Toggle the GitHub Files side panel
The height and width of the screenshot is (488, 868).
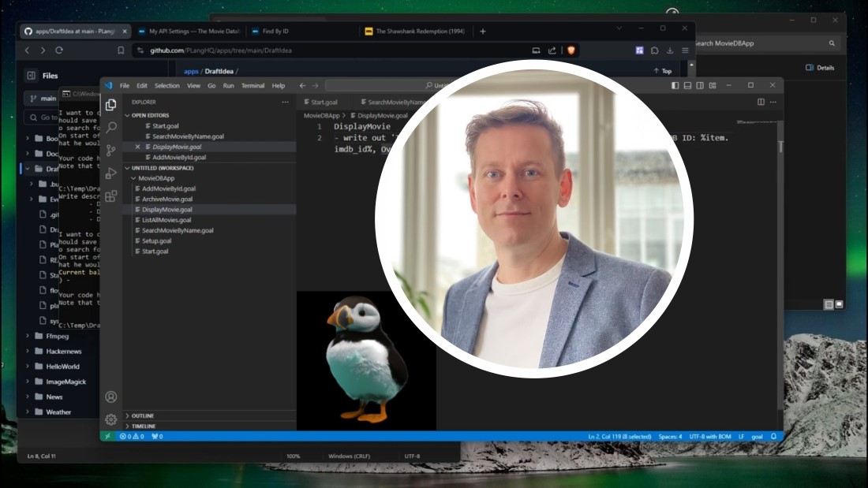pos(31,75)
